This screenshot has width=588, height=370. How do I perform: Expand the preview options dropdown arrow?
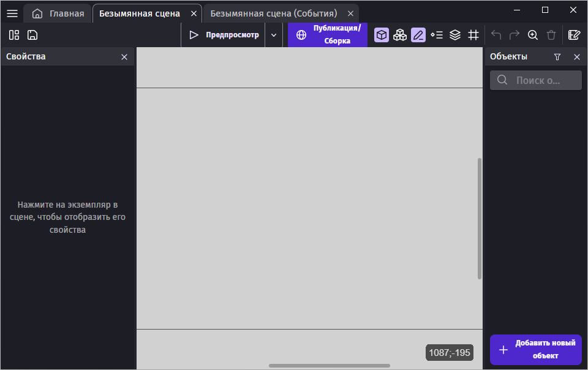[274, 35]
